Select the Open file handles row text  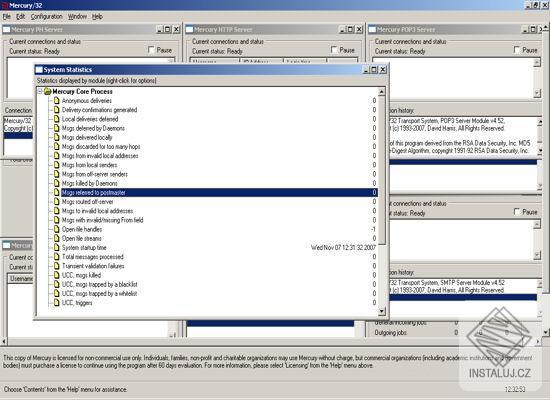click(82, 229)
